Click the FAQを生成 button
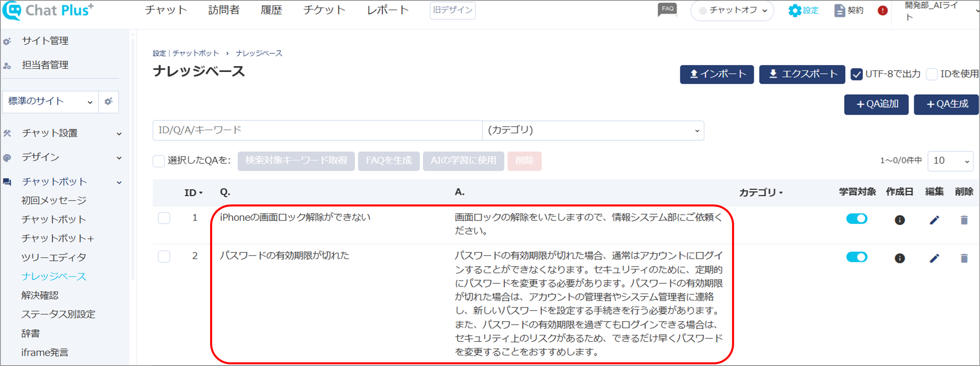The width and height of the screenshot is (980, 366). (389, 161)
